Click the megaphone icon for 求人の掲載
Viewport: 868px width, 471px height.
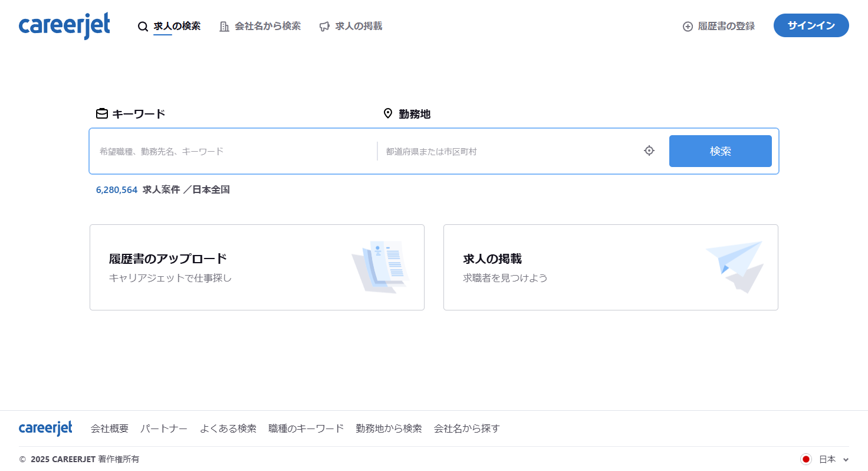pyautogui.click(x=324, y=27)
